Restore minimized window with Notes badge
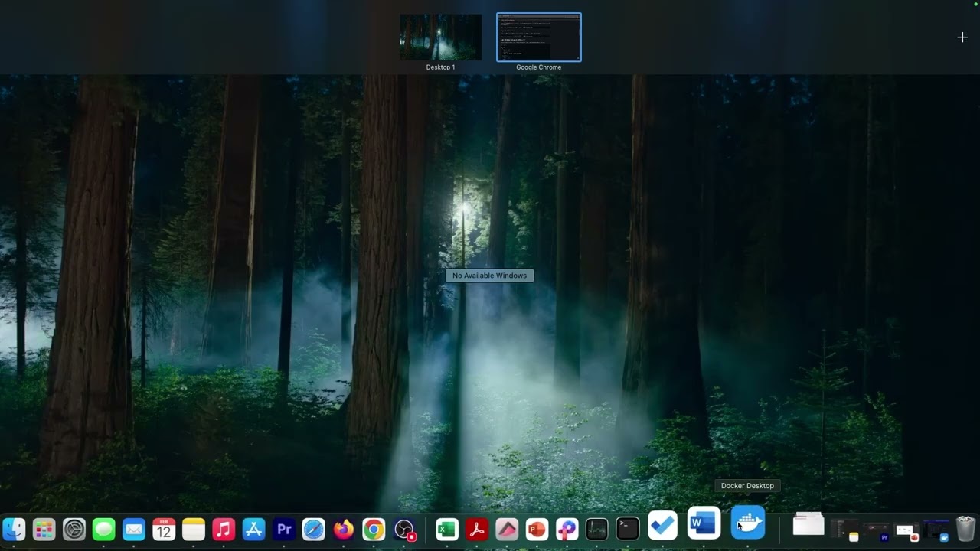 [846, 530]
